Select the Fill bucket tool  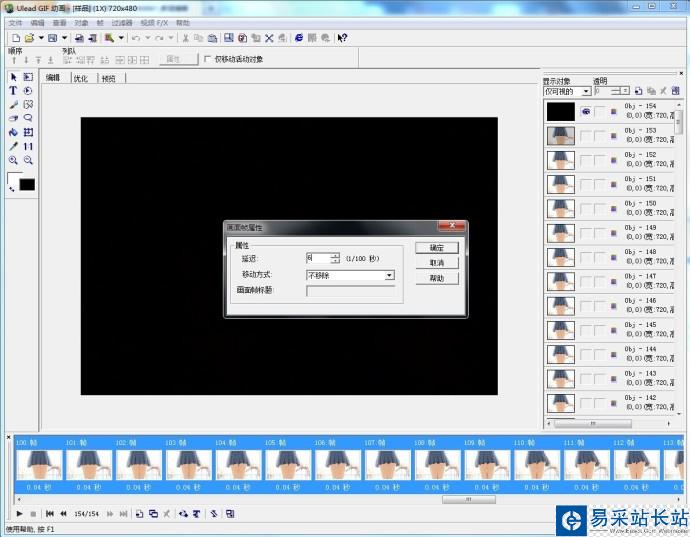pyautogui.click(x=14, y=132)
